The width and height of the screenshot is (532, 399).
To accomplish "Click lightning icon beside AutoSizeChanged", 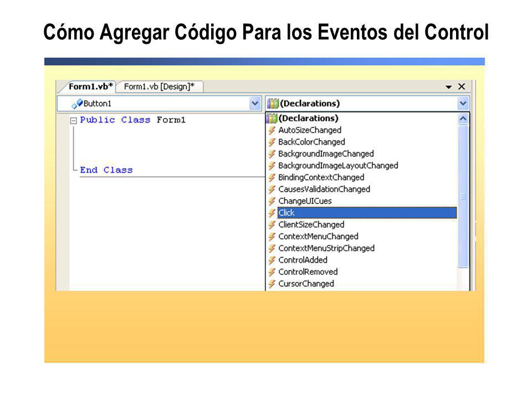I will coord(272,130).
